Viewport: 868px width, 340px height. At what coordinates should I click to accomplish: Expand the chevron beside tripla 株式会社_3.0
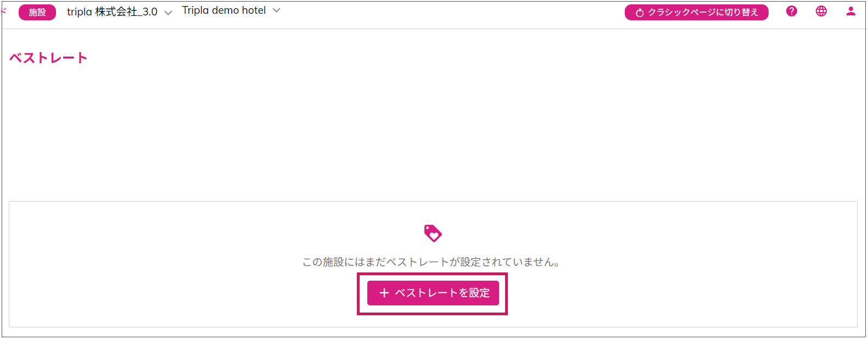click(168, 13)
